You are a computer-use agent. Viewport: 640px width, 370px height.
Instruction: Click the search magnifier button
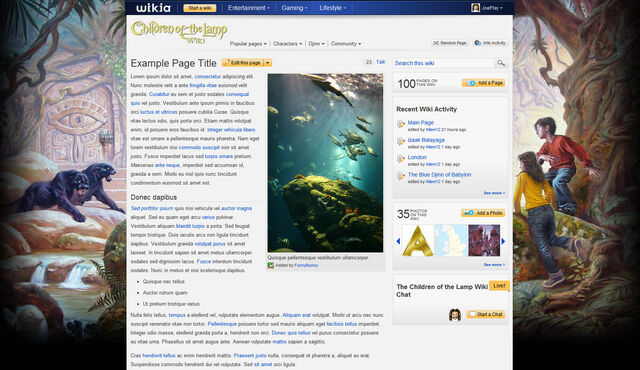coord(501,63)
